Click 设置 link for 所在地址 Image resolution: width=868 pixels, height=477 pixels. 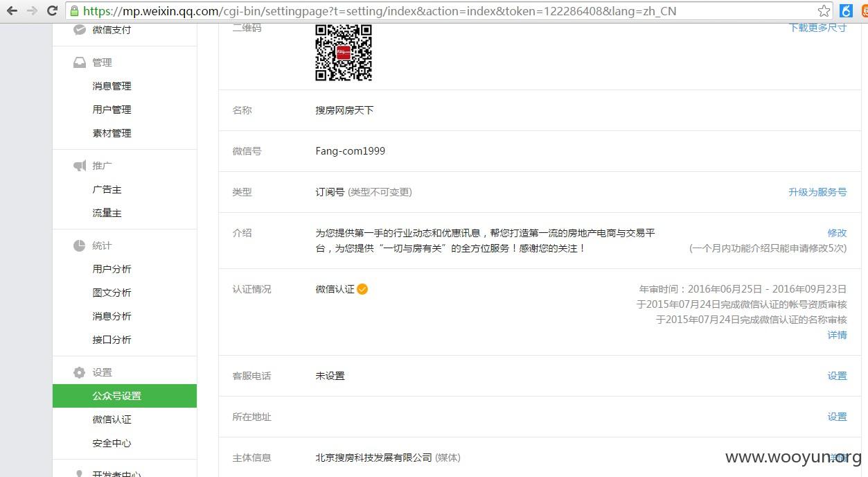[x=837, y=417]
